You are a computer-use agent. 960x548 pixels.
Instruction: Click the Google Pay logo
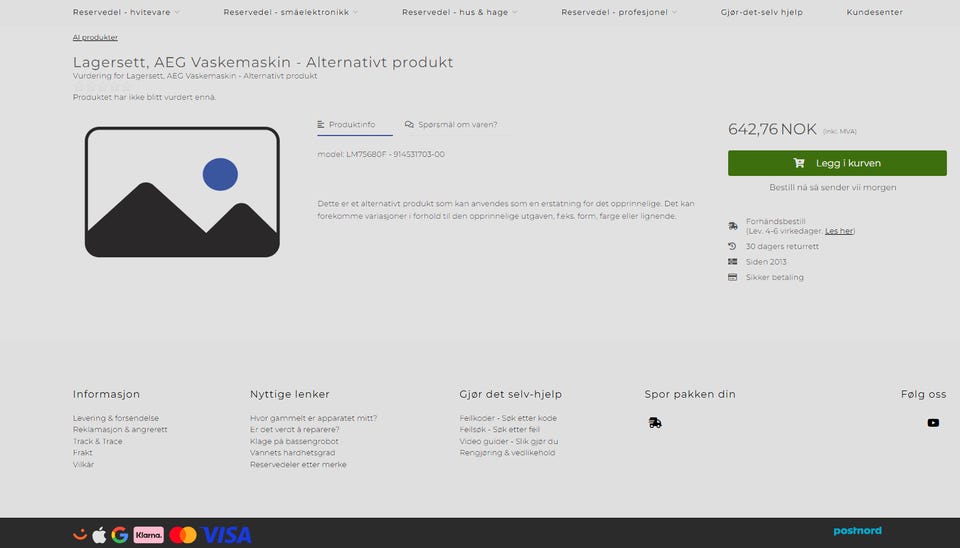coord(120,535)
